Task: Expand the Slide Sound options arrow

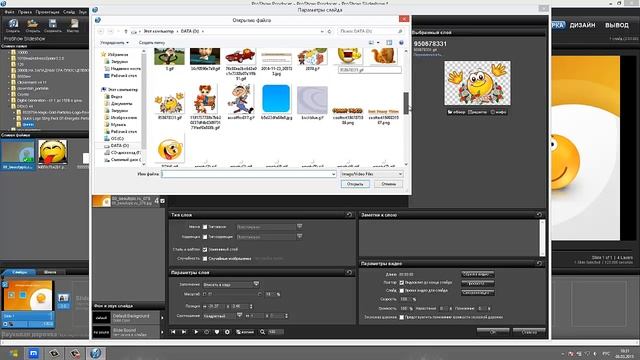Action: point(162,332)
